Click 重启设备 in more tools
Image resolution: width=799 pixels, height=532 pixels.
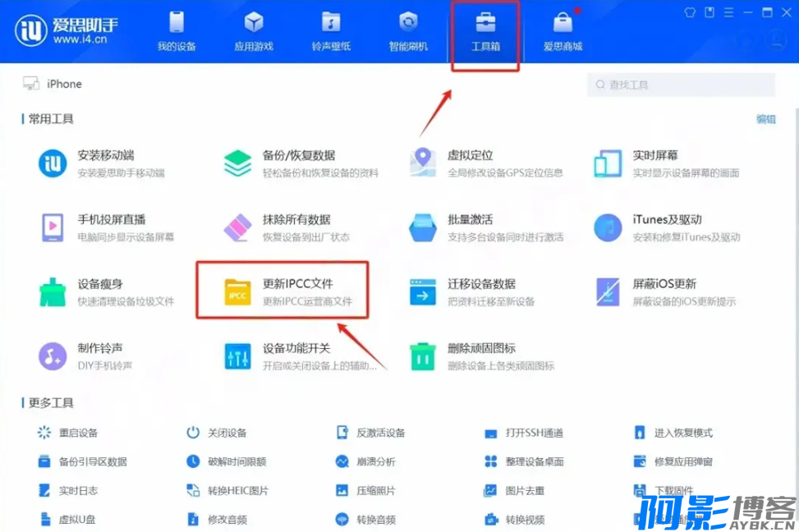[67, 433]
